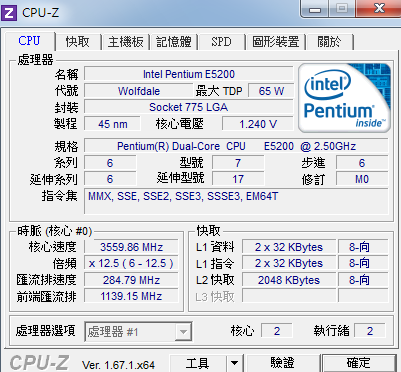Open the 處理器 #1 selection dropdown
This screenshot has width=401, height=372.
(139, 332)
